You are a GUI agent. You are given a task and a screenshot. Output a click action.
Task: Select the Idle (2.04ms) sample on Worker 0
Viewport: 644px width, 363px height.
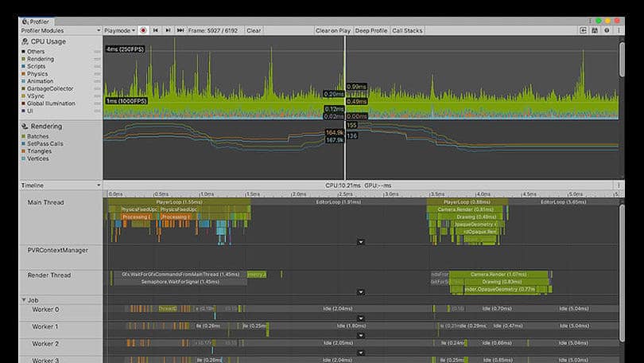point(338,308)
